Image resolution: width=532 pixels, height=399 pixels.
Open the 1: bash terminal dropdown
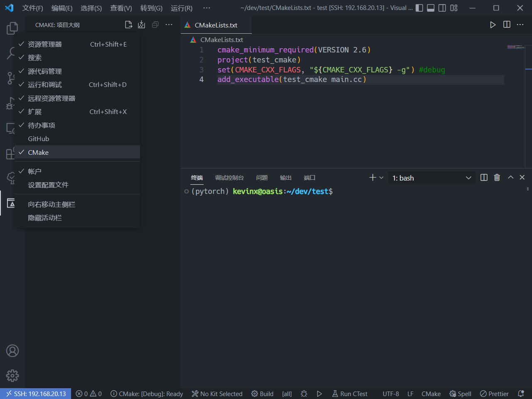(x=431, y=178)
